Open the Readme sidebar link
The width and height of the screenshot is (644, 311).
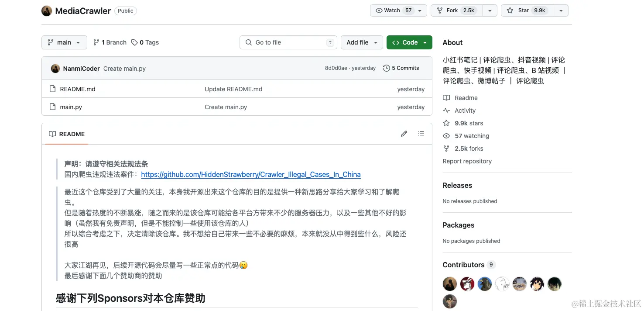pos(466,98)
